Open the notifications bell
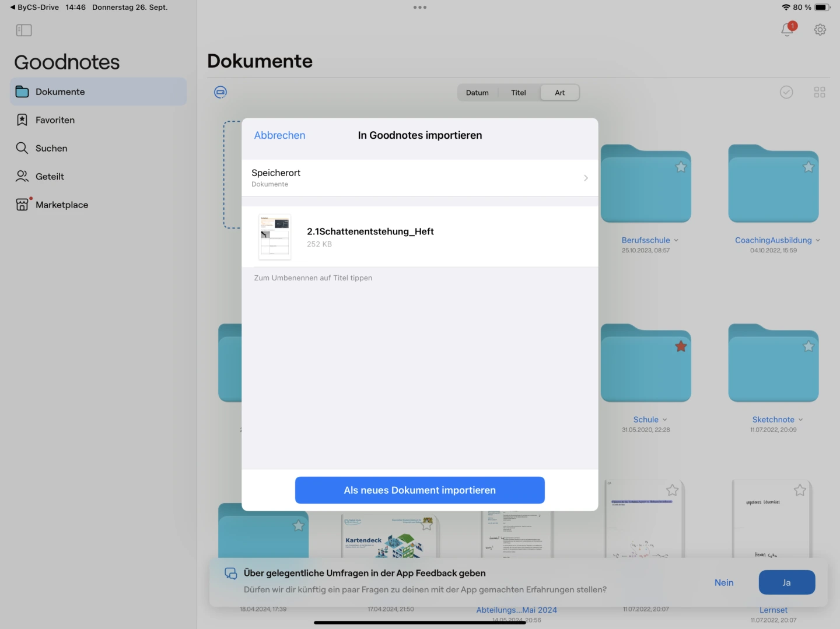The width and height of the screenshot is (840, 629). (x=787, y=29)
